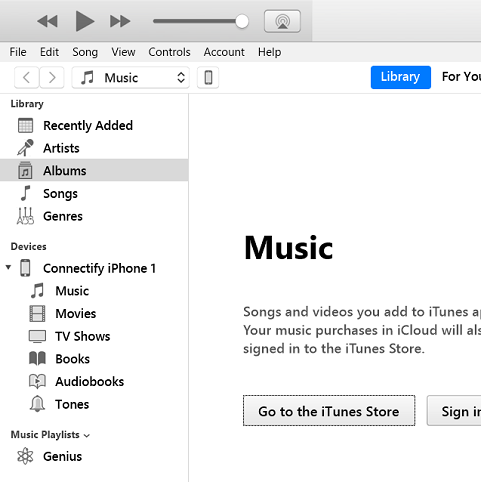Click the Sign in button

454,411
